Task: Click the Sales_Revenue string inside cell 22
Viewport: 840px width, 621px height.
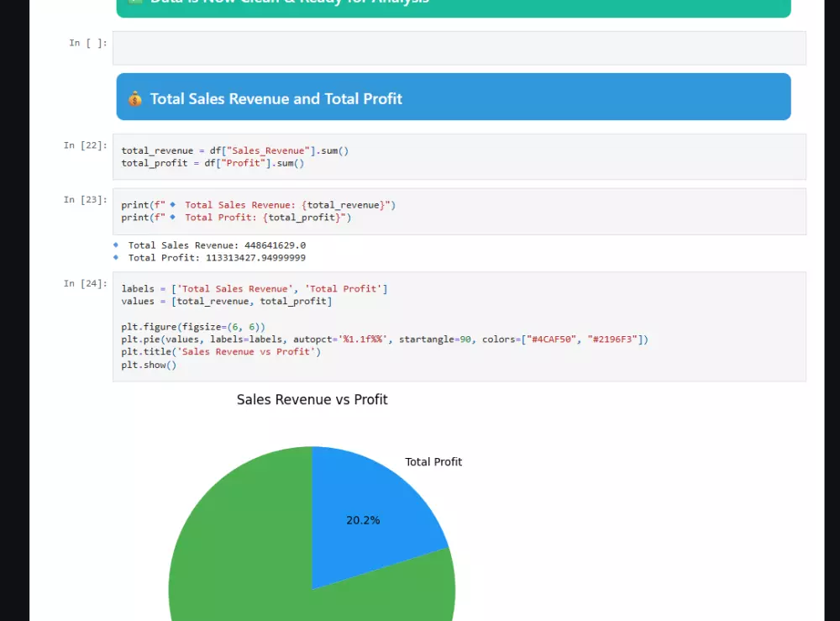Action: [x=265, y=150]
